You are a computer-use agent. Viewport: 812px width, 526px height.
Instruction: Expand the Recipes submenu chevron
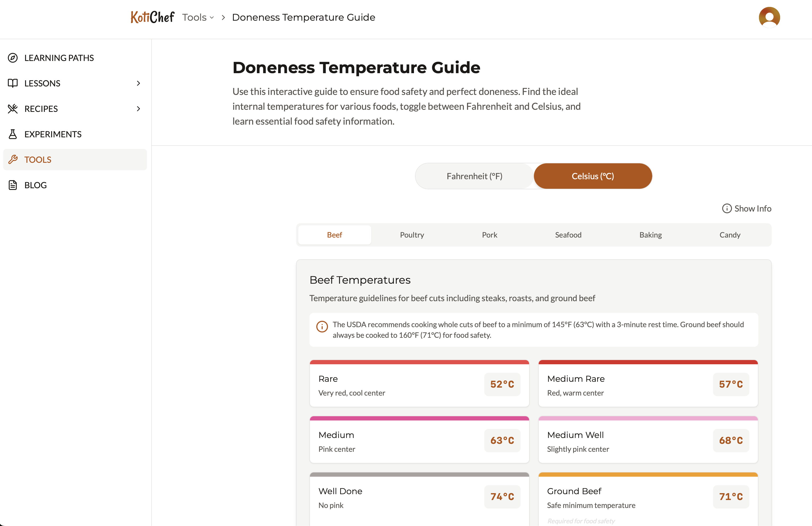pyautogui.click(x=138, y=109)
